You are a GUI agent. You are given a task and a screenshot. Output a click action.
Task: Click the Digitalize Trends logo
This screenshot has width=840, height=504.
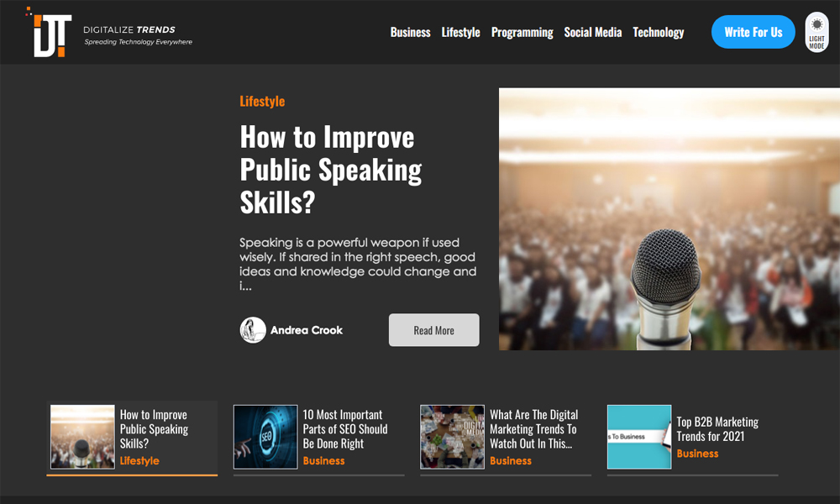tap(52, 34)
